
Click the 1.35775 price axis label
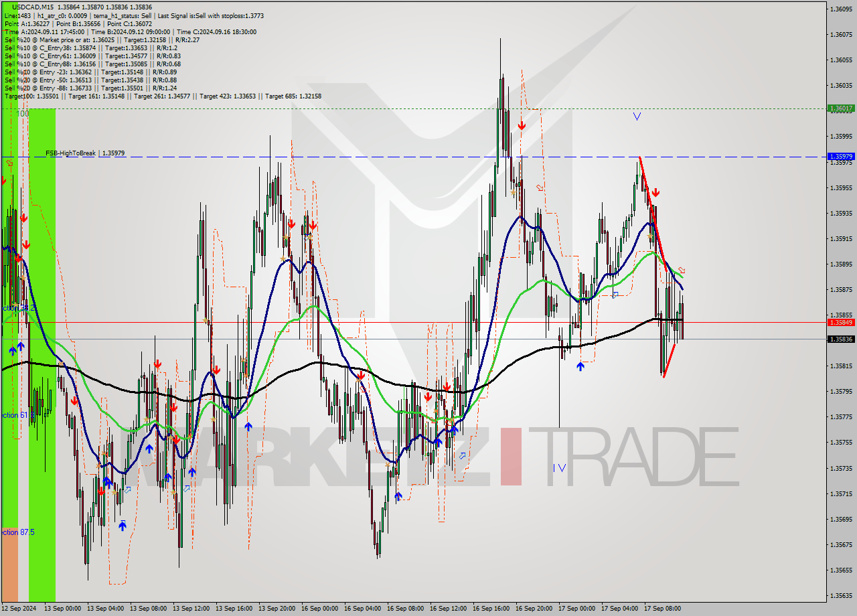tap(841, 416)
